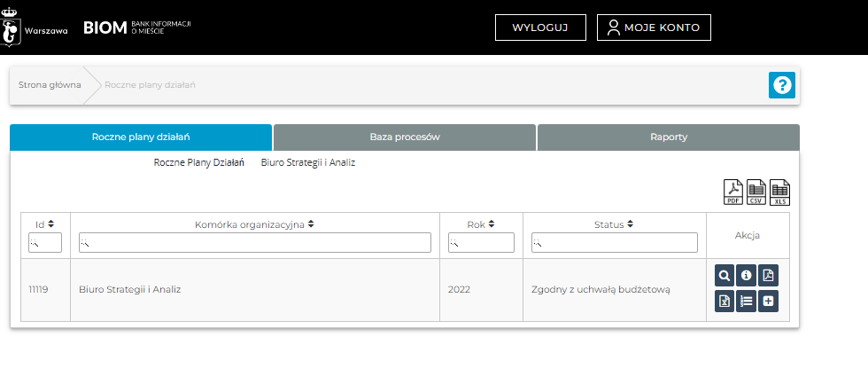Sort table by Status column
This screenshot has height=384, width=868.
click(614, 224)
